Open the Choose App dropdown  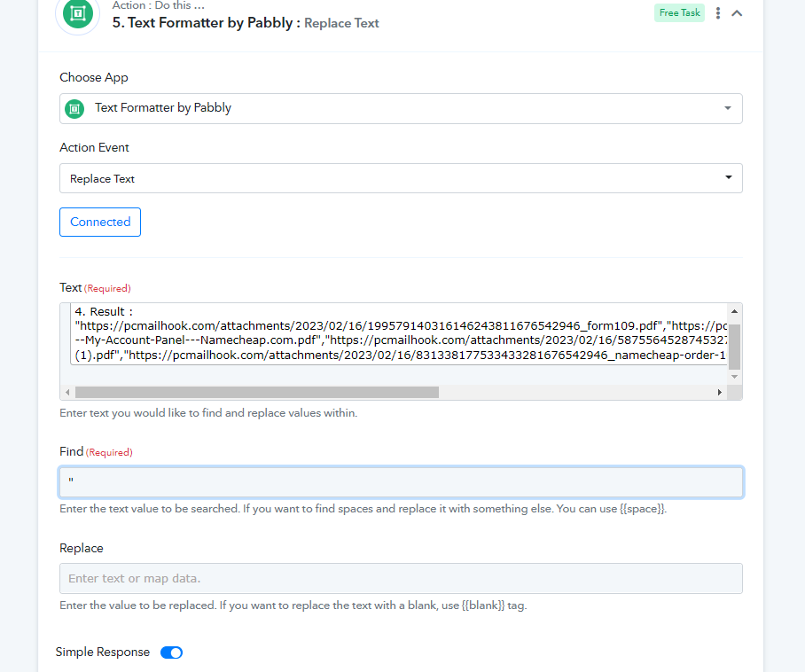point(401,108)
